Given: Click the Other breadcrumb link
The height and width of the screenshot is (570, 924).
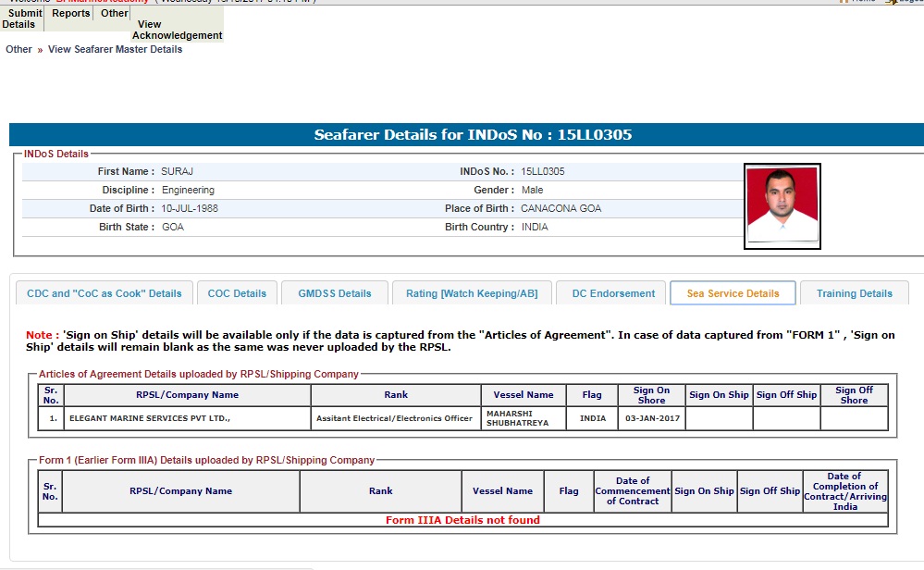Looking at the screenshot, I should 18,49.
